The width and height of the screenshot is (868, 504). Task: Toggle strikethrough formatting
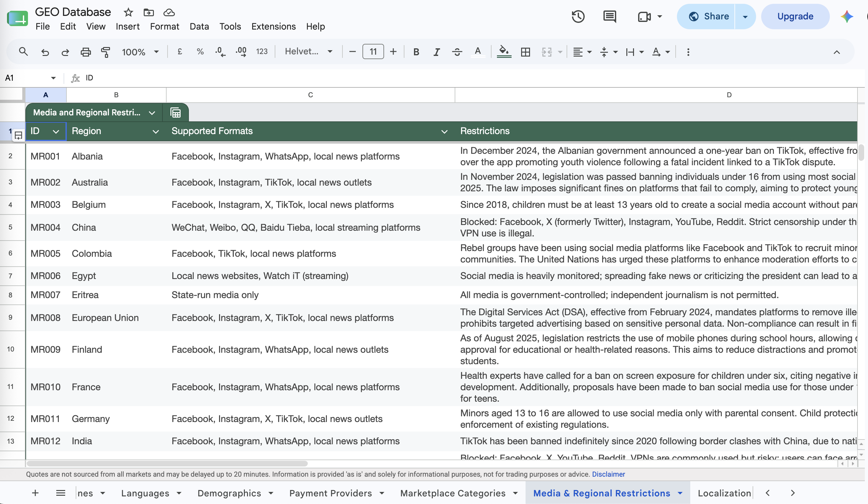(457, 52)
